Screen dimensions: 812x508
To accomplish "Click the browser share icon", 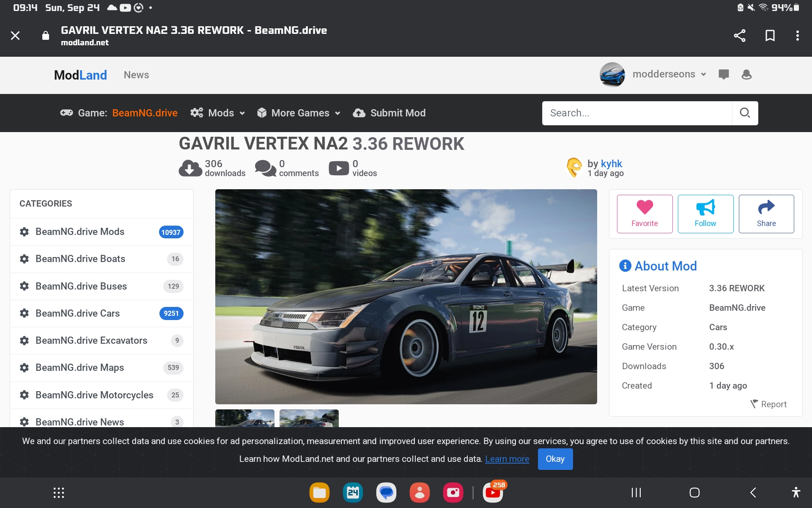I will [739, 36].
